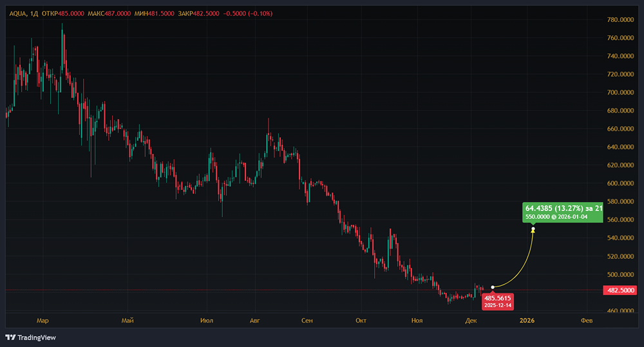Click the 760.0000 price axis label
644x347 pixels.
click(x=620, y=38)
